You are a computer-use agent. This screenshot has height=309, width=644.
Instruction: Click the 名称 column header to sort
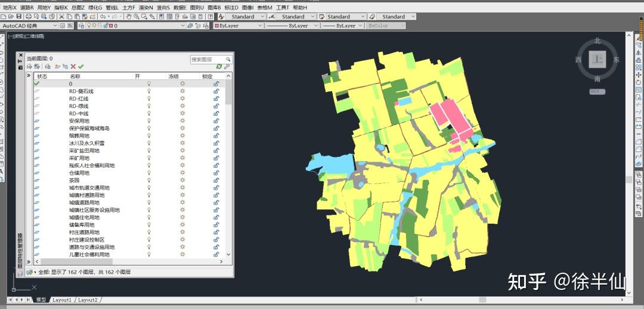(75, 76)
